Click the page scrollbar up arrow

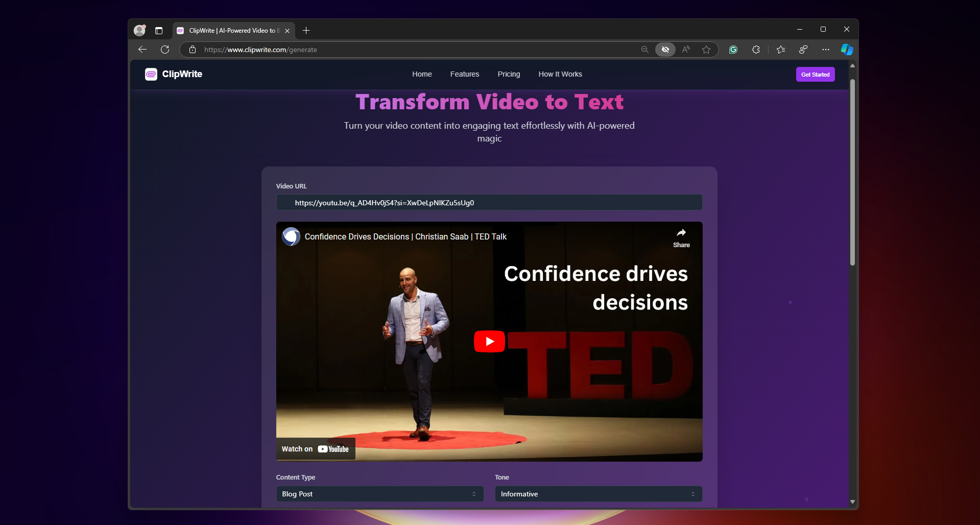pyautogui.click(x=852, y=66)
